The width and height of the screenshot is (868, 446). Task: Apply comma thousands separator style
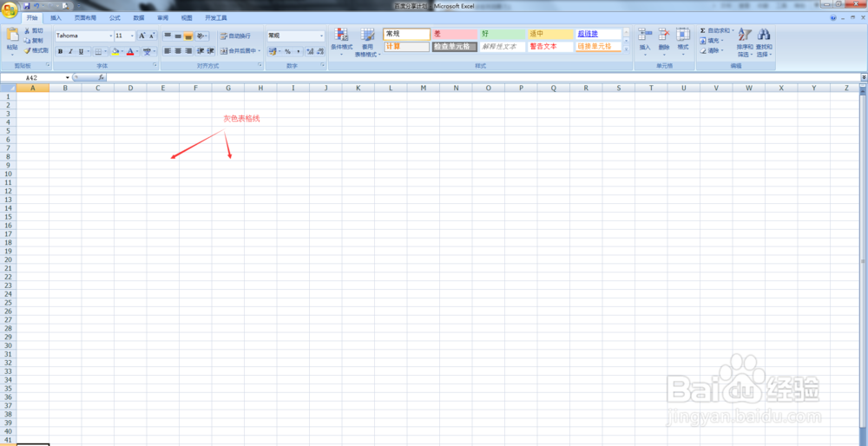click(x=299, y=51)
